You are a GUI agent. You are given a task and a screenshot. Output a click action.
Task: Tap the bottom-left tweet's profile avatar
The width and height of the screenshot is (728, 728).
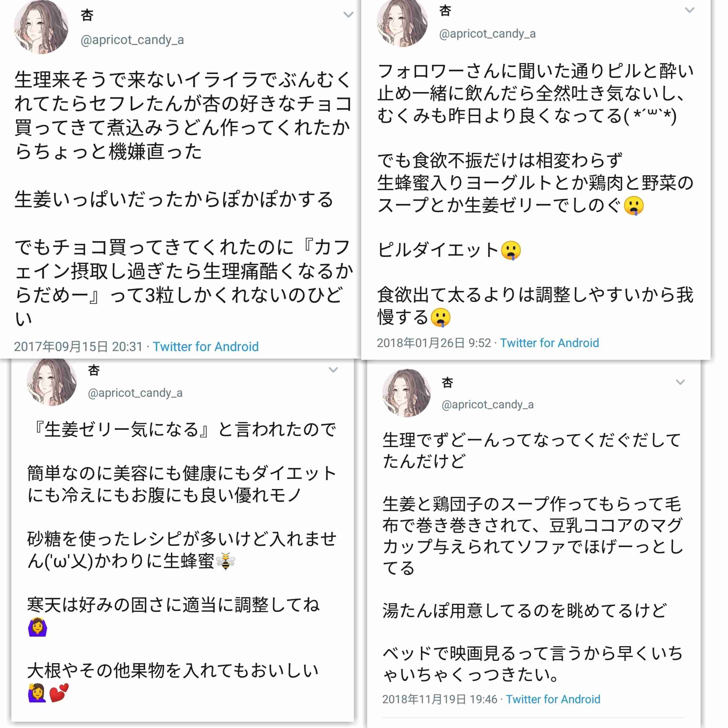(52, 382)
